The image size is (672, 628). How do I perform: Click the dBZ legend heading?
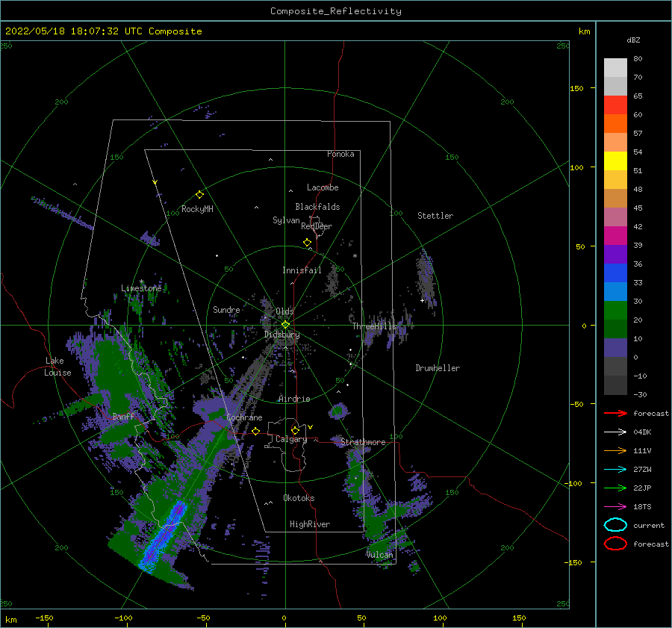click(633, 40)
